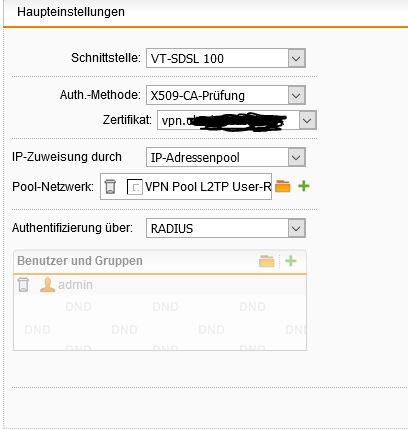The width and height of the screenshot is (408, 429).
Task: Open the Schnittstelle dropdown showing VT-SDSL 100
Action: pyautogui.click(x=226, y=58)
